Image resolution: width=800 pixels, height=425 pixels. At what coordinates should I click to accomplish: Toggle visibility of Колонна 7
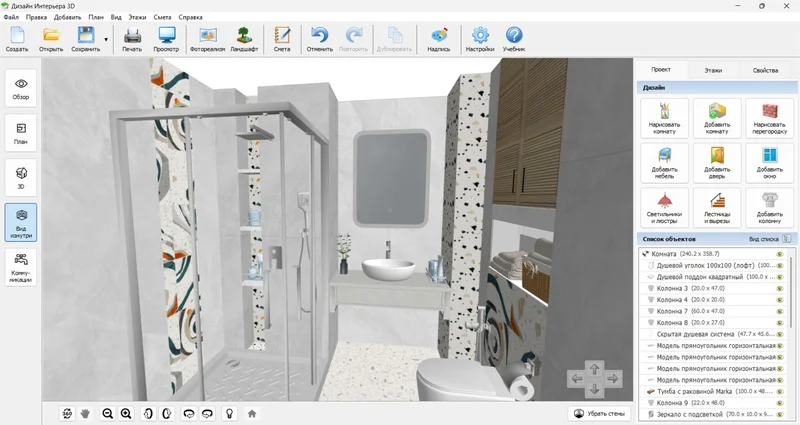[780, 311]
